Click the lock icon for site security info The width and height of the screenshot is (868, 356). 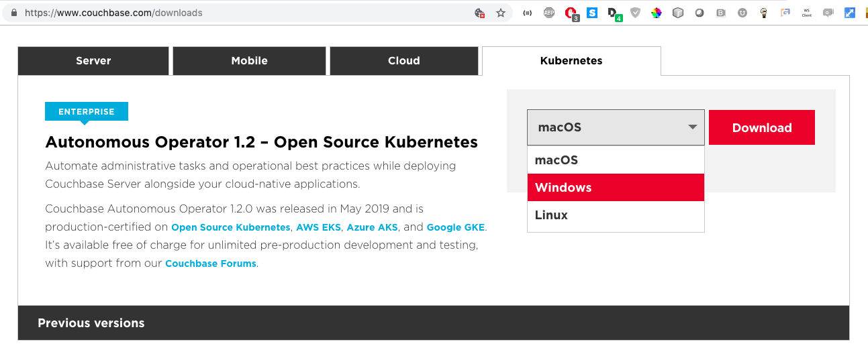tap(14, 13)
